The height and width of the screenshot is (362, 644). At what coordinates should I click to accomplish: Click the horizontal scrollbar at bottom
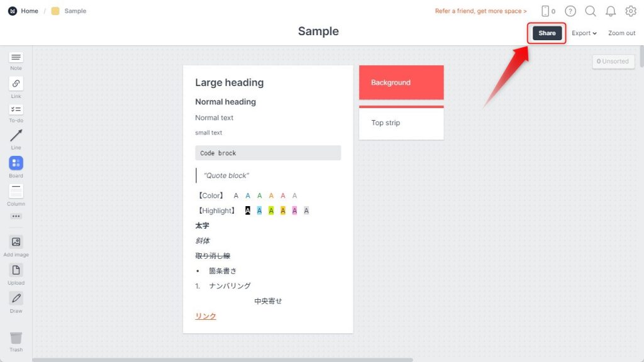click(223, 360)
